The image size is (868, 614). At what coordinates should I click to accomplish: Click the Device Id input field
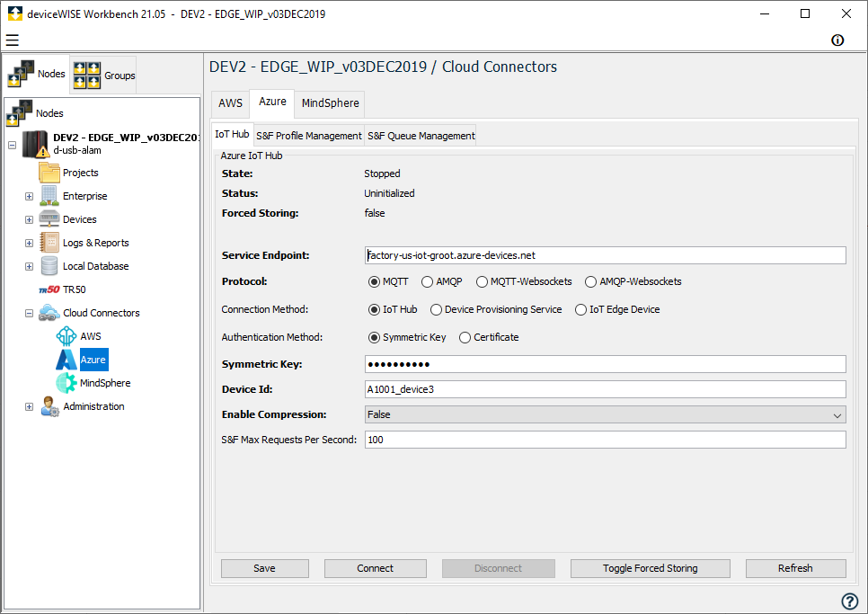tap(605, 390)
